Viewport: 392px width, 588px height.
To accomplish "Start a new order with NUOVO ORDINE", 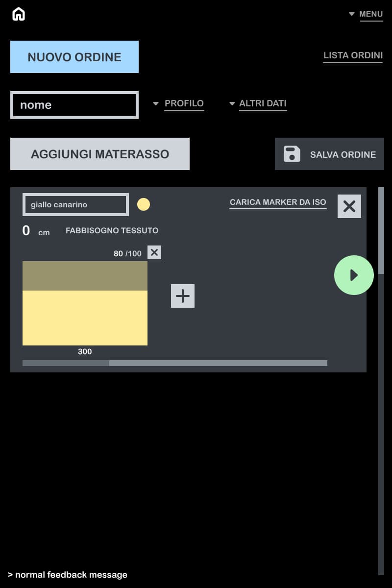I will (x=74, y=57).
